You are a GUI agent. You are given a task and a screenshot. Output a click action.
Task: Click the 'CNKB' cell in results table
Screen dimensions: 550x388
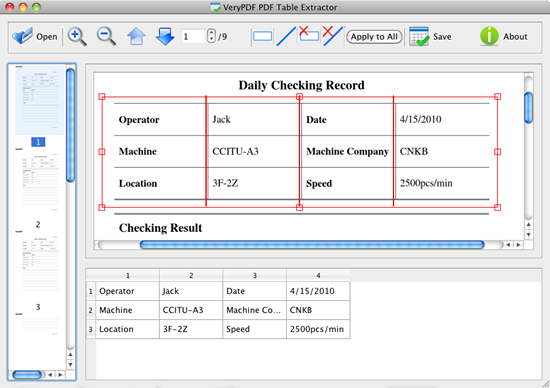point(318,310)
